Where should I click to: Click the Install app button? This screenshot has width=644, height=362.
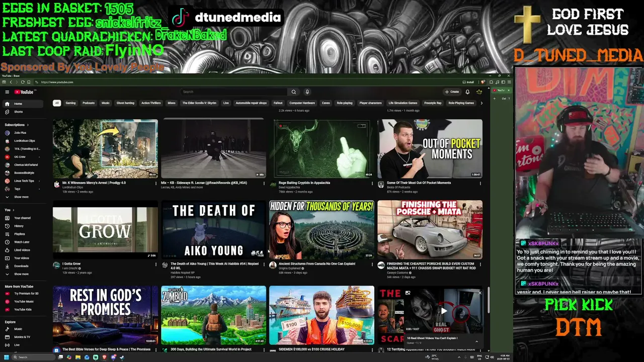468,82
